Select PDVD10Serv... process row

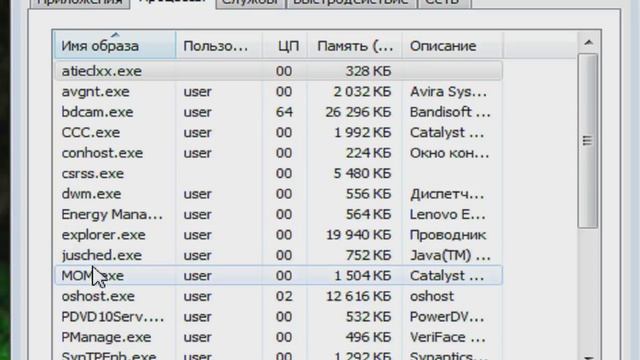pos(278,317)
